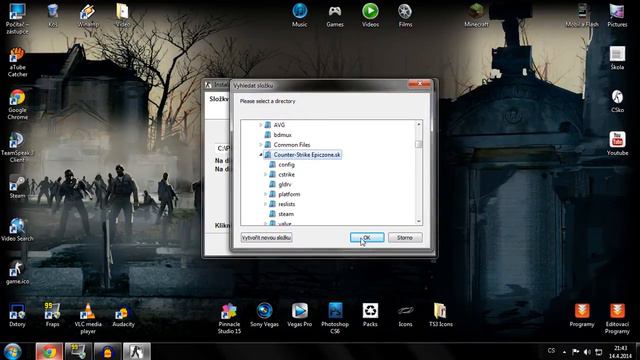
Task: Click the folder tree scrollbar down arrow
Action: coord(418,221)
